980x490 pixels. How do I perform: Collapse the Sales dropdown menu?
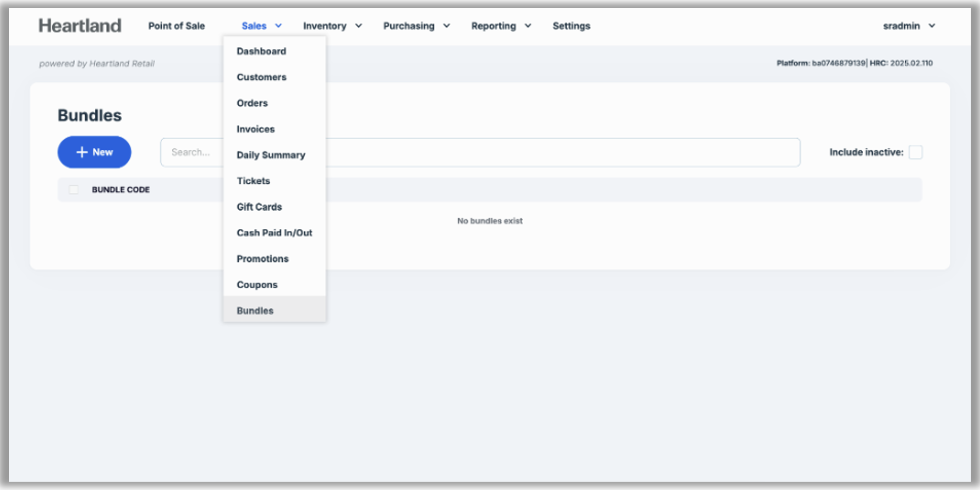(261, 26)
